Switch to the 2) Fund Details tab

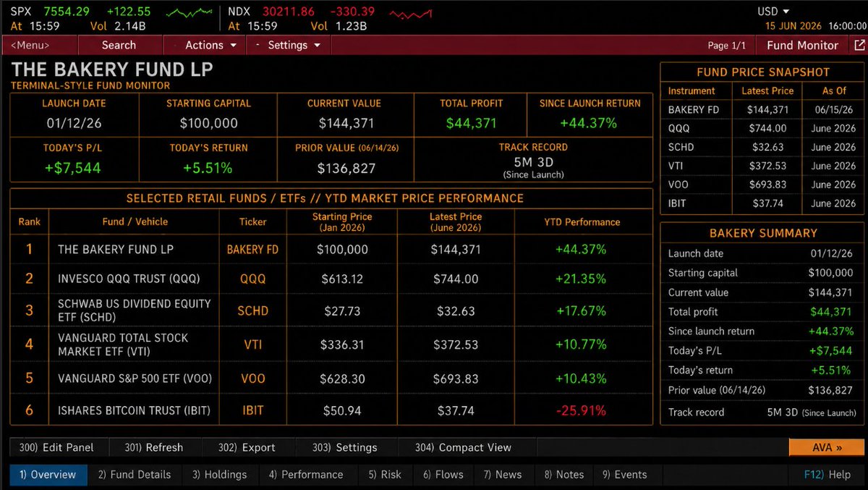click(x=135, y=475)
